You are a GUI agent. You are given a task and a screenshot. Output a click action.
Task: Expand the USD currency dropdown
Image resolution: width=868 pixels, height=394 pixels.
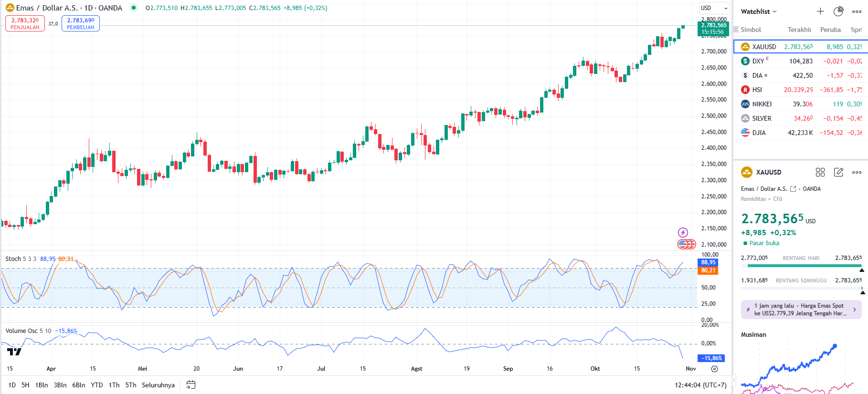click(x=714, y=8)
